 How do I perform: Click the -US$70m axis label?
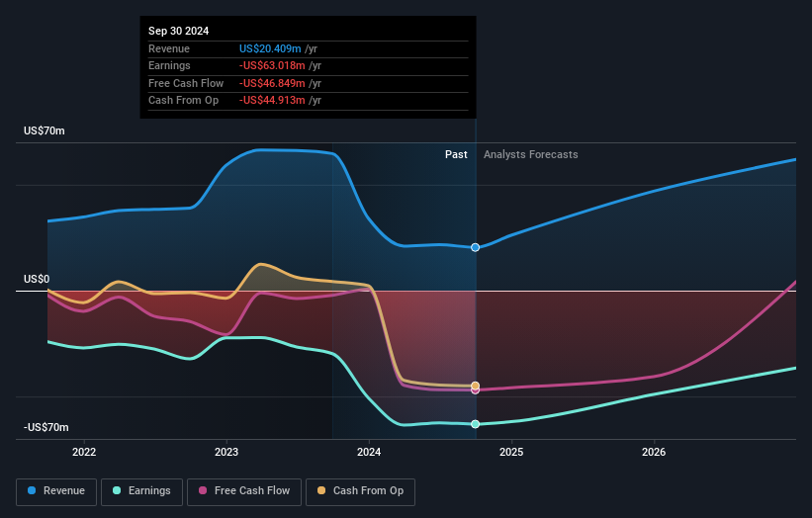46,427
